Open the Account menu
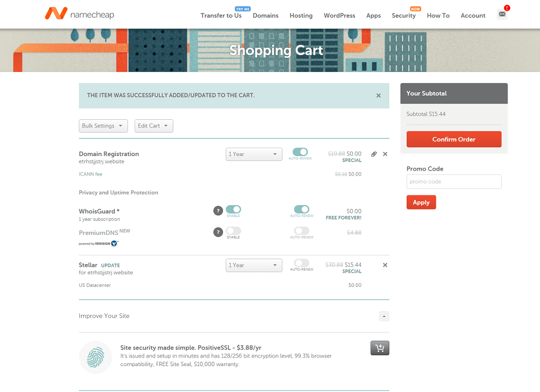 tap(473, 16)
